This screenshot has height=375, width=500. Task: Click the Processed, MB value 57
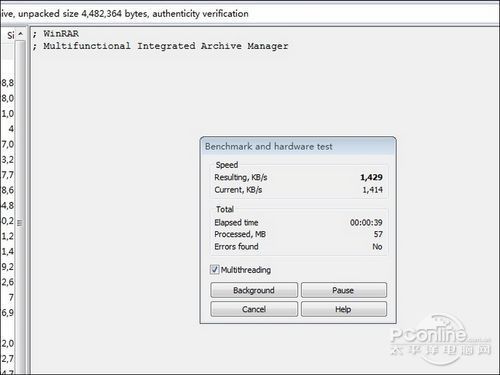pos(378,234)
